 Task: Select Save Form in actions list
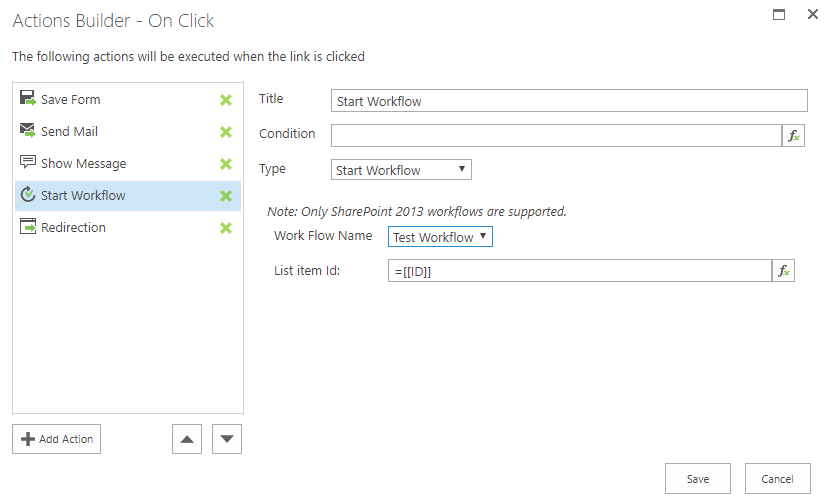tap(70, 100)
